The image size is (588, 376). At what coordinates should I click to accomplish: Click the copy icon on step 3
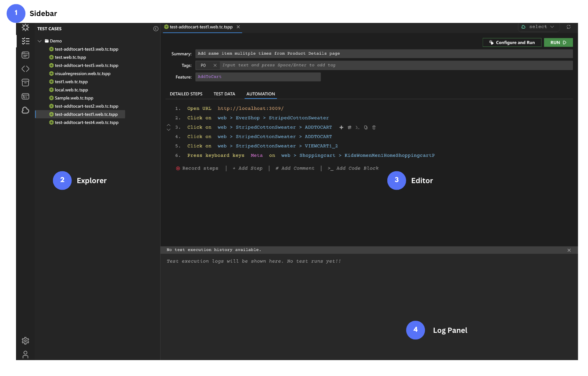tap(365, 127)
